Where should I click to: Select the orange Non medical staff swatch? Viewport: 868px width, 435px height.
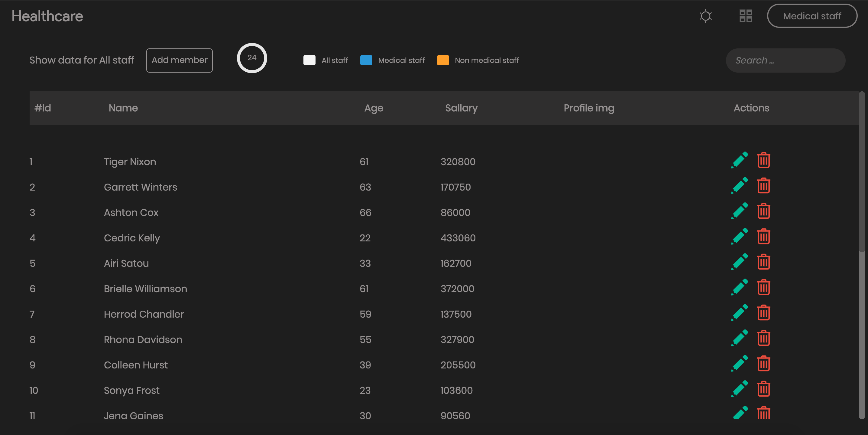click(x=442, y=61)
